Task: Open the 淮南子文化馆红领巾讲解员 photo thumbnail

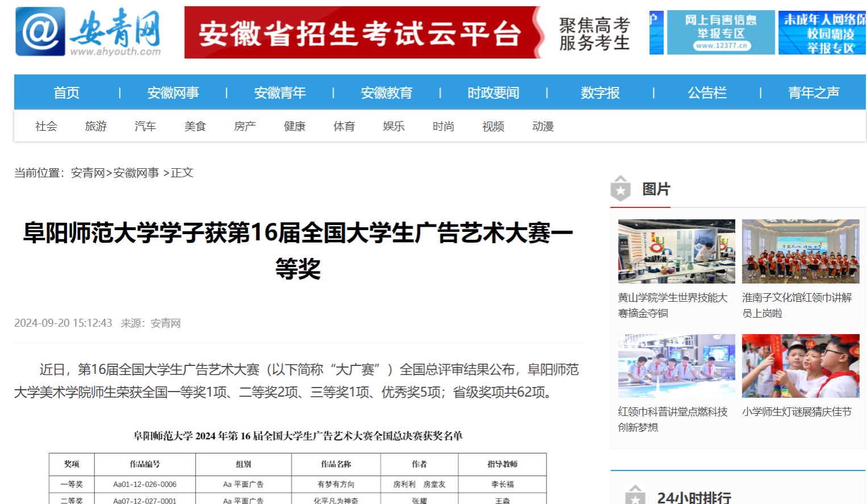Action: pyautogui.click(x=800, y=251)
